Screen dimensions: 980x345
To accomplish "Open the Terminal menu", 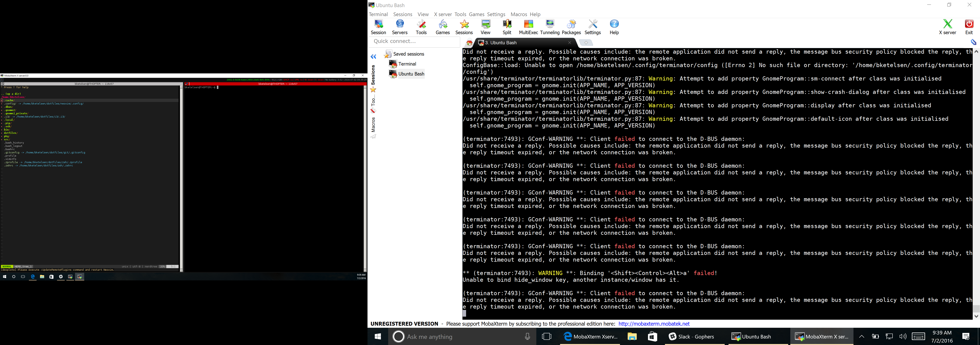I will click(x=378, y=14).
